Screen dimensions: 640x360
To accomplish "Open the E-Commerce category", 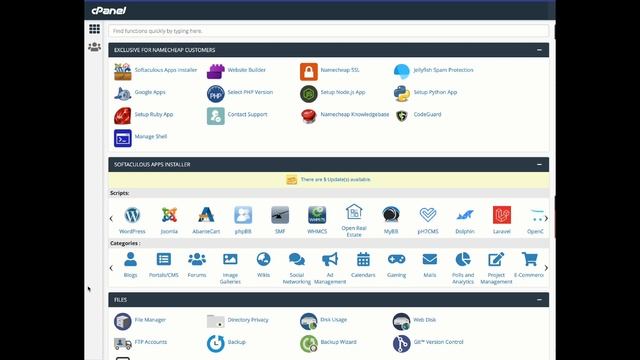I will pos(529,264).
